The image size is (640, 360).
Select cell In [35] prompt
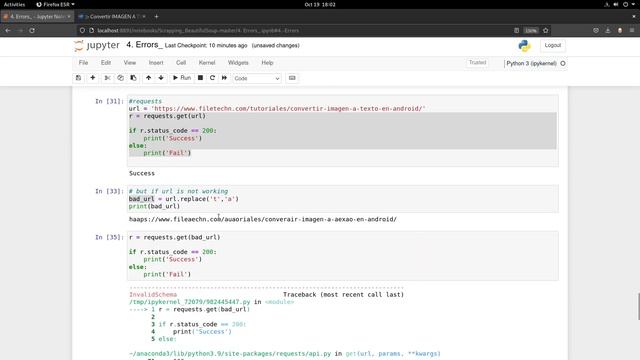tap(109, 237)
